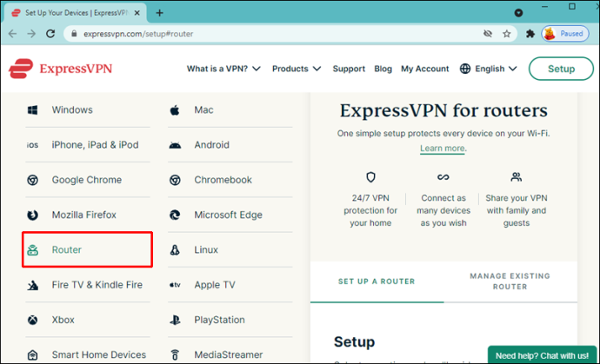Click the Fire TV & Kindle Fire icon

click(x=32, y=285)
